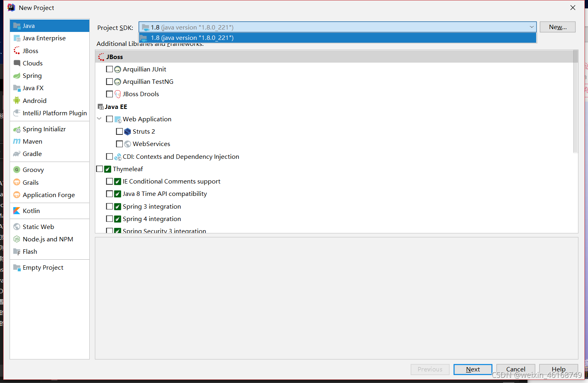Click the Spring leaf icon in sidebar
Viewport: 588px width, 383px height.
tap(17, 76)
